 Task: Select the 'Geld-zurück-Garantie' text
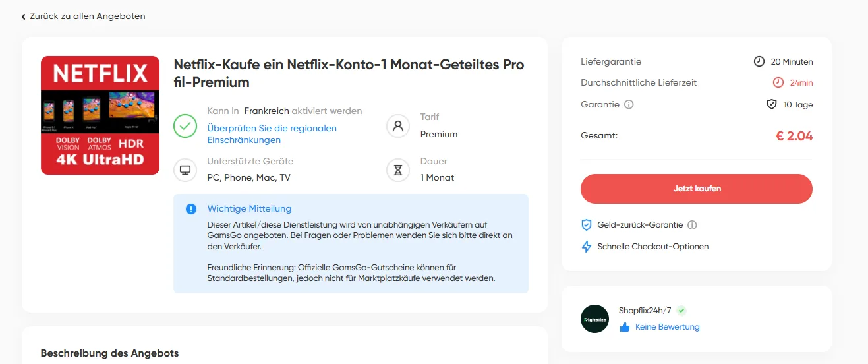click(x=640, y=225)
